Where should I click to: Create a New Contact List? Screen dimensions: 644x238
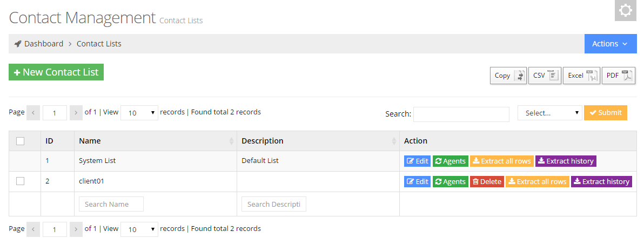(56, 72)
